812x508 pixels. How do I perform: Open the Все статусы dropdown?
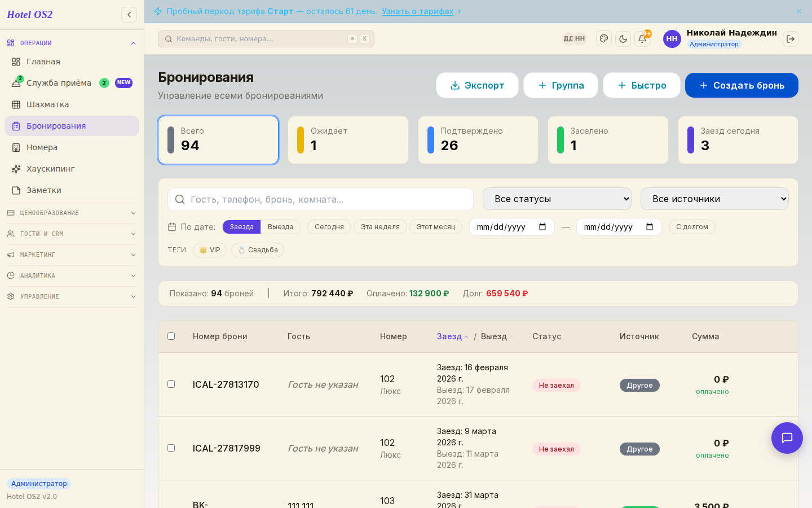coord(557,199)
